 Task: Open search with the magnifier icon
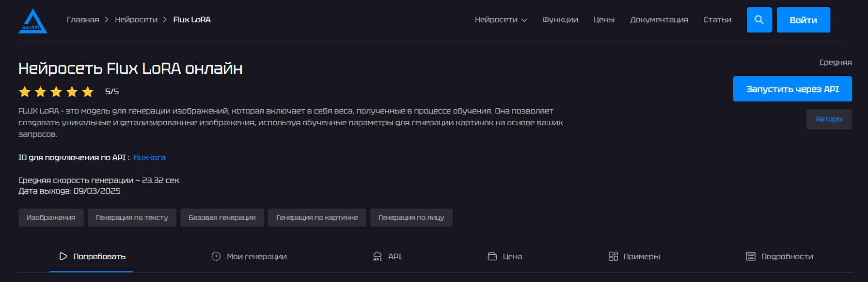point(759,20)
